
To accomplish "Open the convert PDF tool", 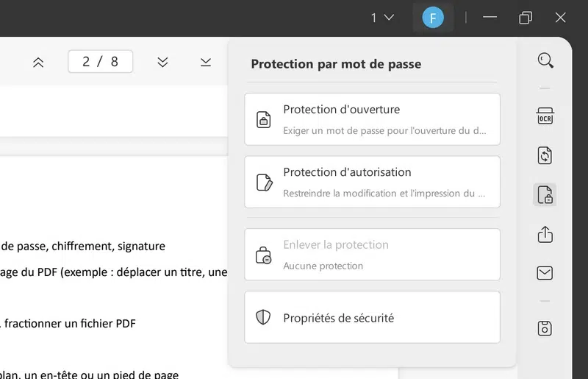I will tap(545, 155).
